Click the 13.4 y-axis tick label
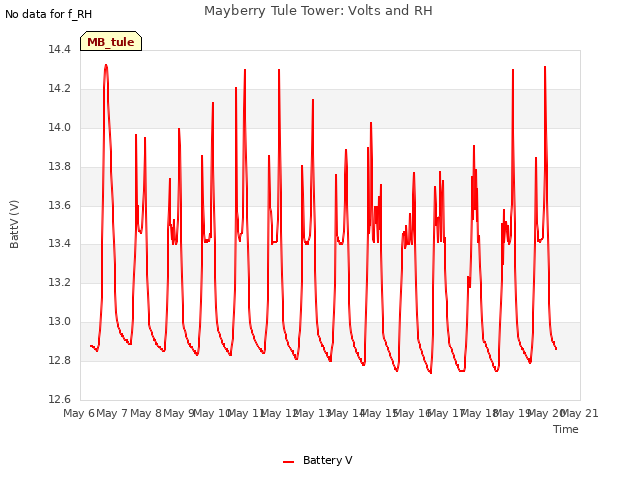 tap(60, 244)
